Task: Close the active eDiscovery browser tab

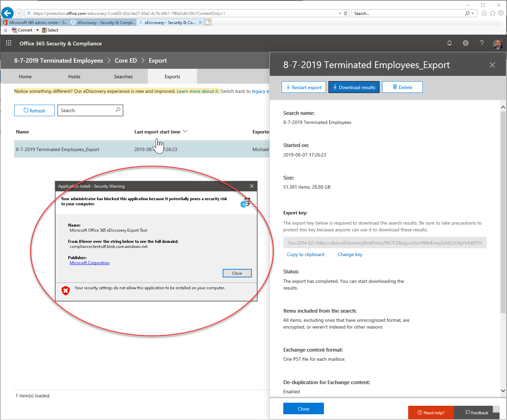Action: pos(200,22)
